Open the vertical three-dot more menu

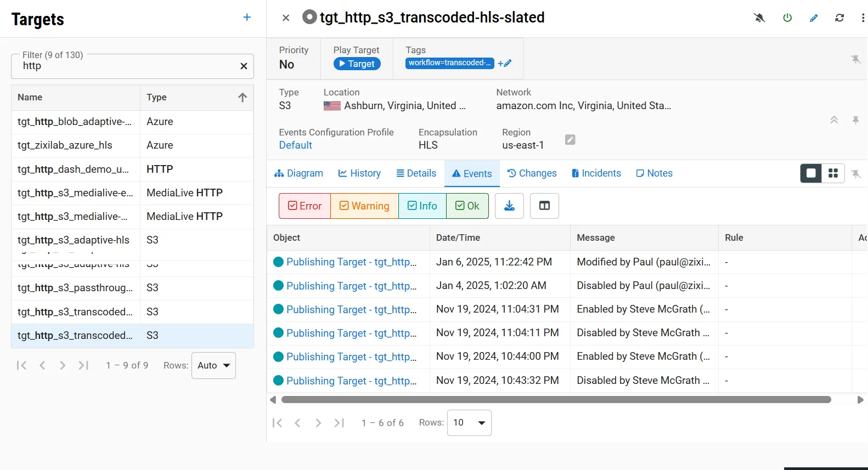point(863,18)
